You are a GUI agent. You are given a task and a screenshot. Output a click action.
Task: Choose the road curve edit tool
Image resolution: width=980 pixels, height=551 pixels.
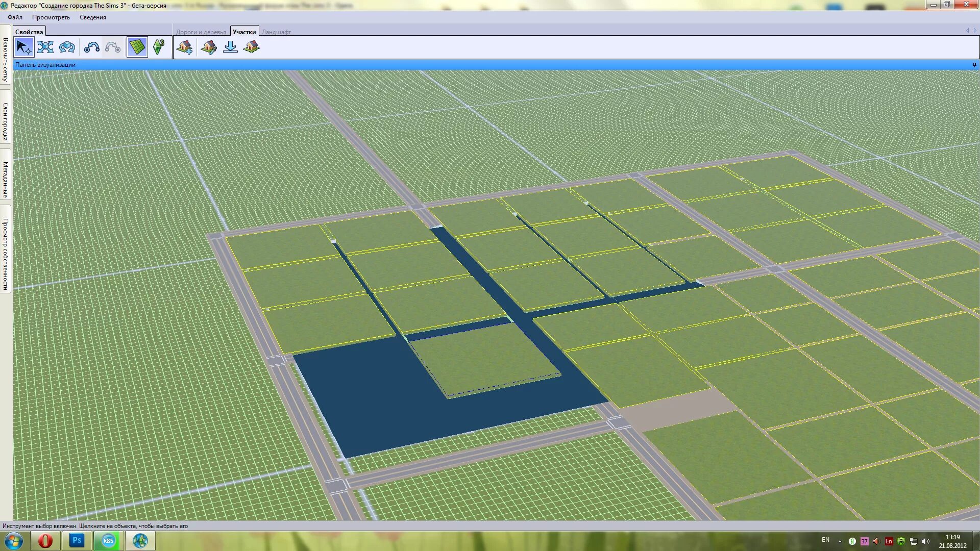click(x=92, y=47)
